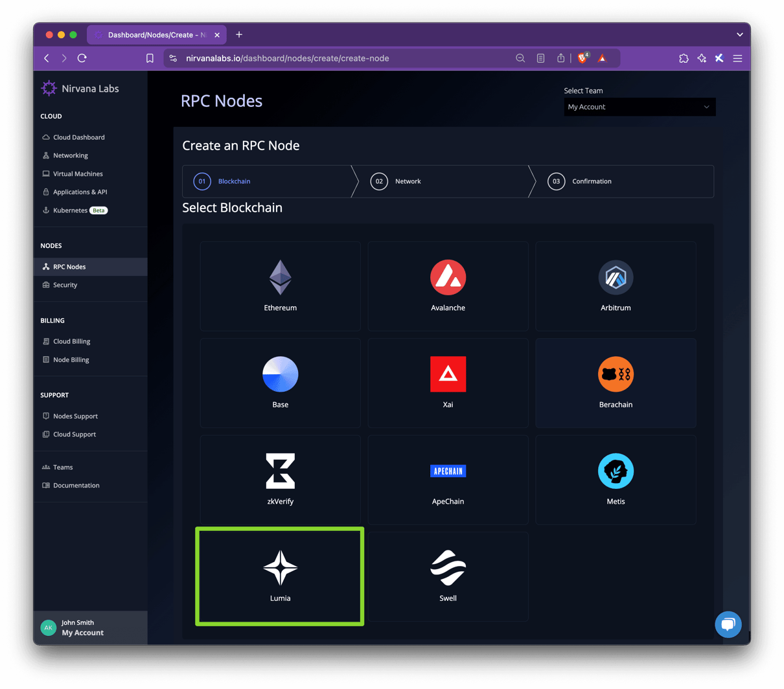Pick the Arbitrum blockchain icon

coord(616,277)
